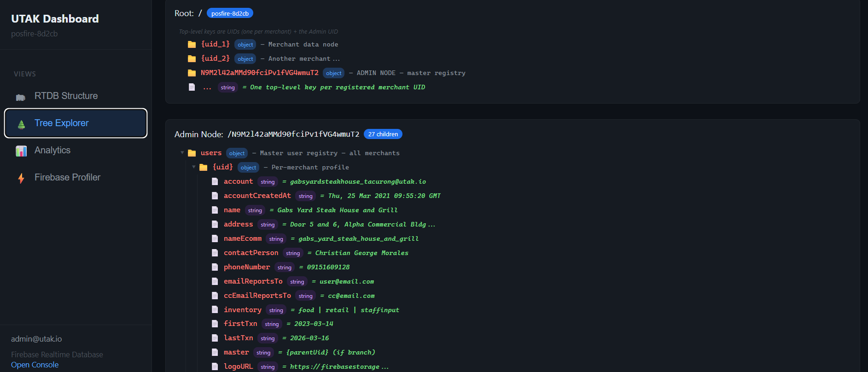
Task: Click the folder icon beside {uid_2}
Action: (192, 59)
